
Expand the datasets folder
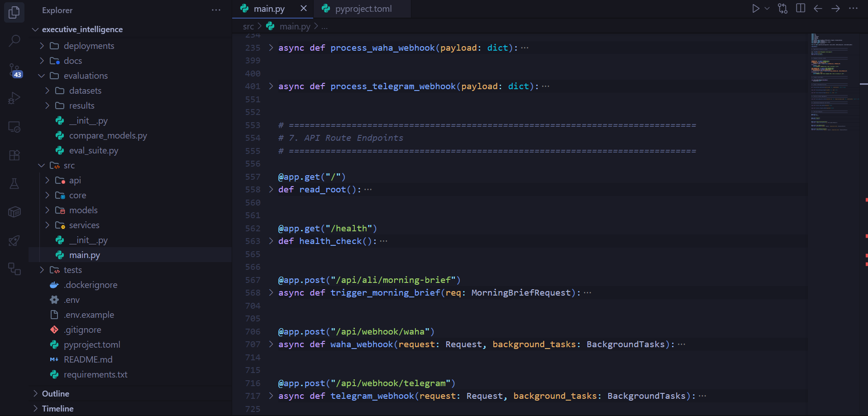pos(47,91)
